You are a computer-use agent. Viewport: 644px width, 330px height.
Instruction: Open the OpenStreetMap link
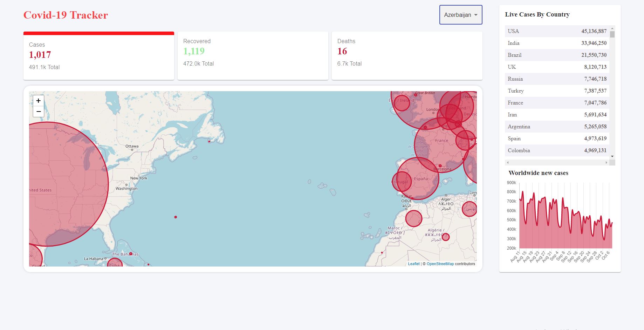pyautogui.click(x=440, y=264)
